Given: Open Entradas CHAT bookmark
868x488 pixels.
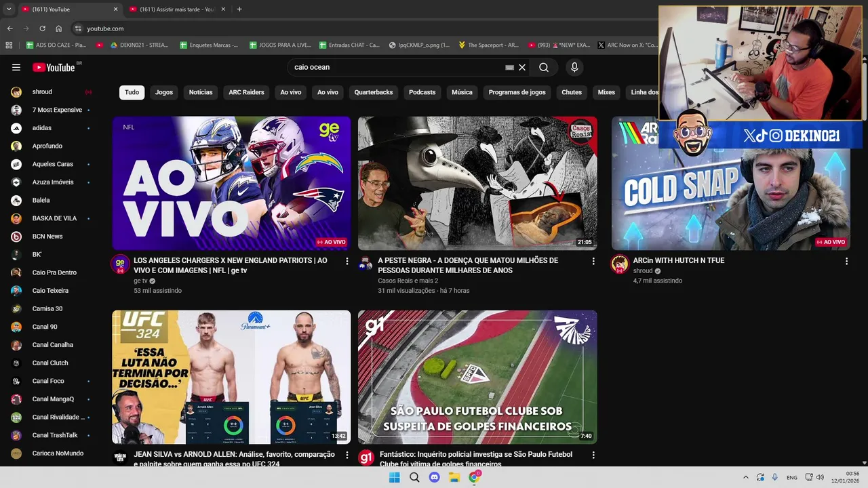Looking at the screenshot, I should point(348,45).
